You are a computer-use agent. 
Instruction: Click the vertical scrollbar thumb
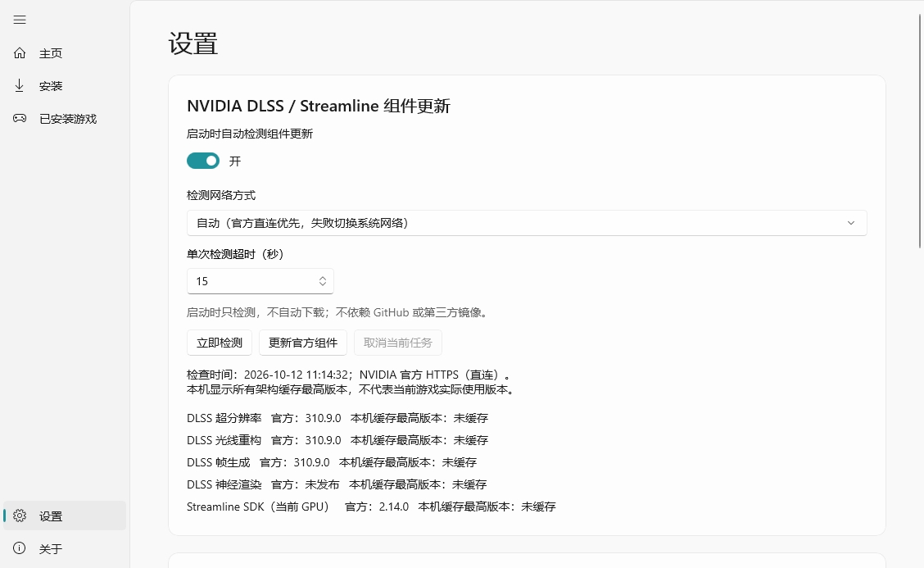919,131
